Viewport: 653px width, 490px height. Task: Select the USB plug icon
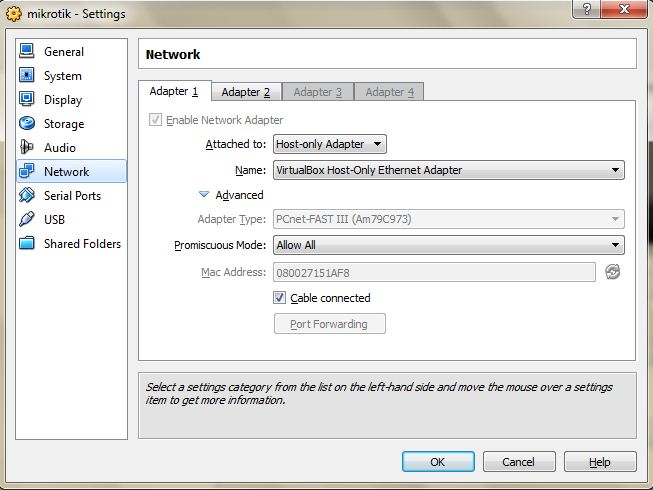pos(27,219)
